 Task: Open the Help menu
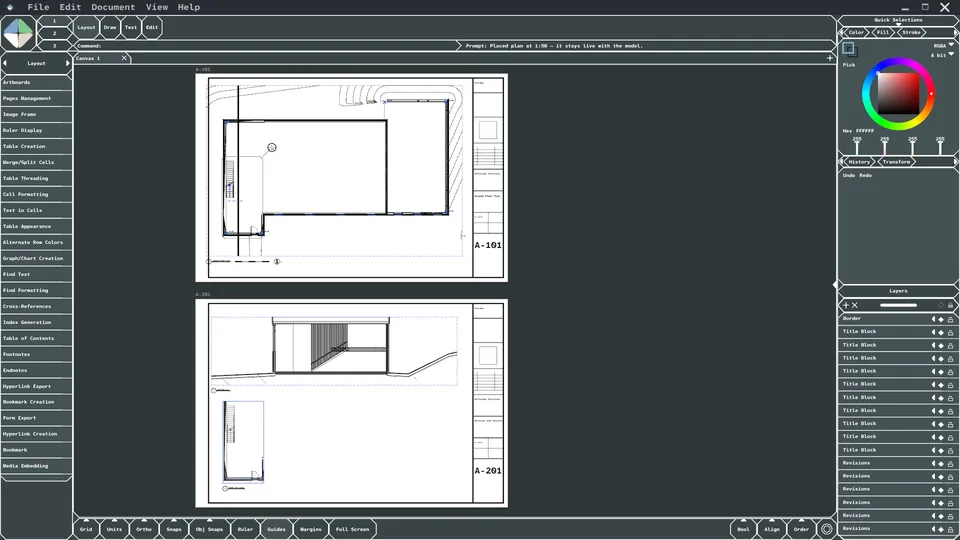189,7
